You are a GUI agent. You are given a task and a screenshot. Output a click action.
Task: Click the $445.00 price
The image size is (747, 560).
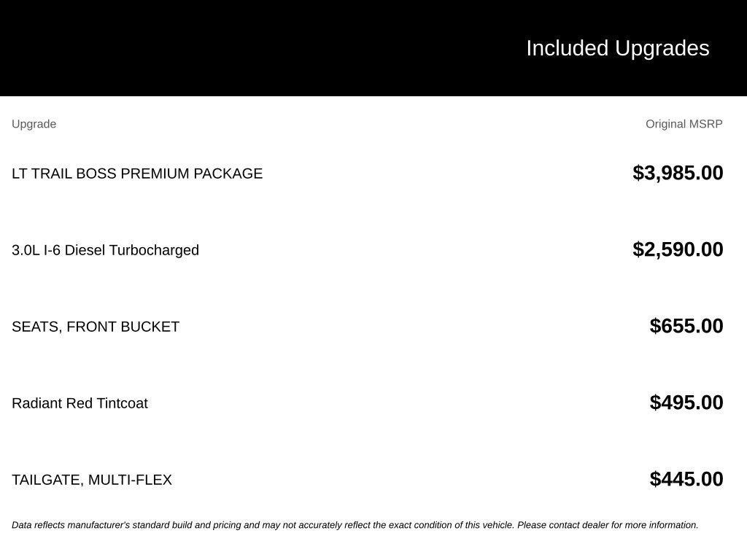(686, 479)
